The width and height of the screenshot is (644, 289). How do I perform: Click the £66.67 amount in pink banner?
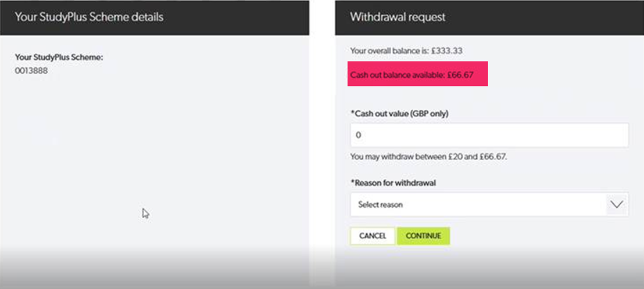click(x=461, y=75)
